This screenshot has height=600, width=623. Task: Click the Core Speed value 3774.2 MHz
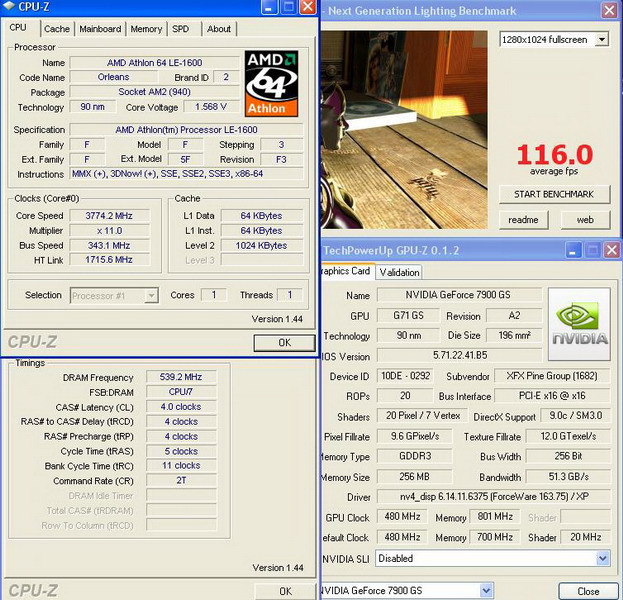point(109,216)
